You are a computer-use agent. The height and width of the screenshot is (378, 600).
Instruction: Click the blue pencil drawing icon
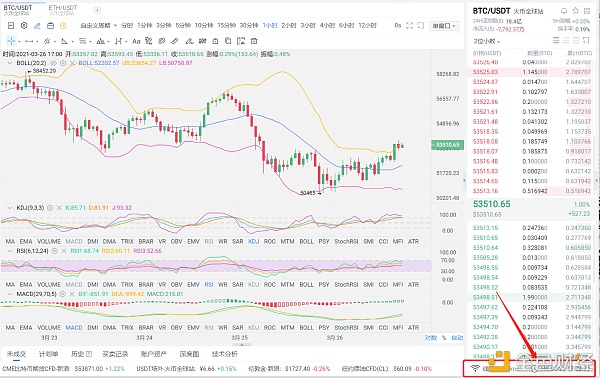click(37, 26)
